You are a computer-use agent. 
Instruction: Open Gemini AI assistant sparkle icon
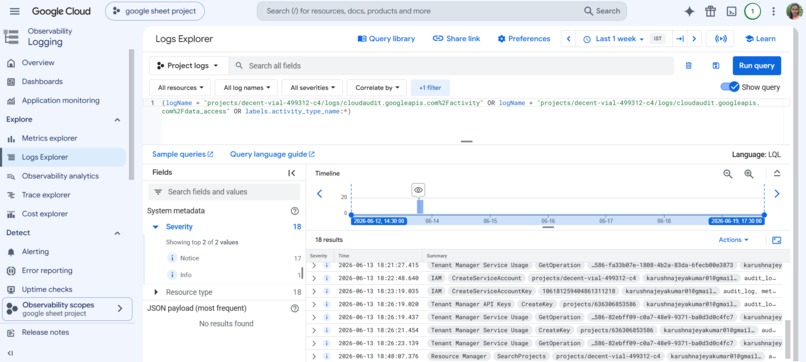point(689,11)
